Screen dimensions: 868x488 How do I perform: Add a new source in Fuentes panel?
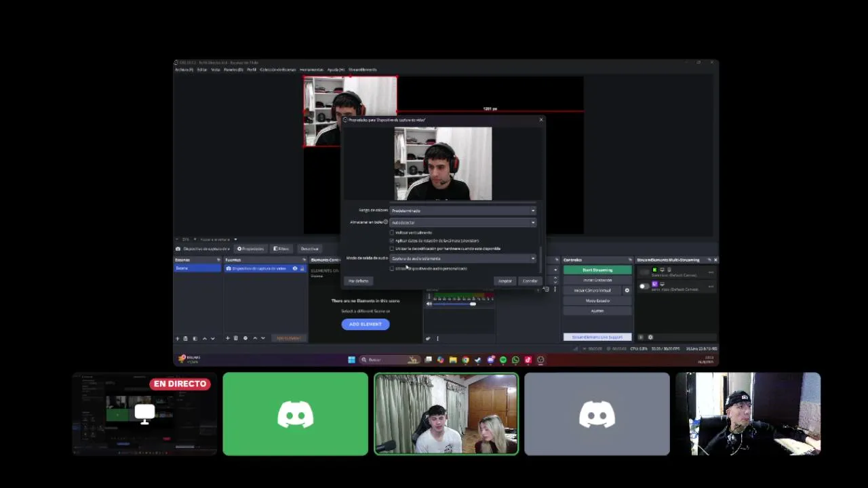(x=228, y=338)
